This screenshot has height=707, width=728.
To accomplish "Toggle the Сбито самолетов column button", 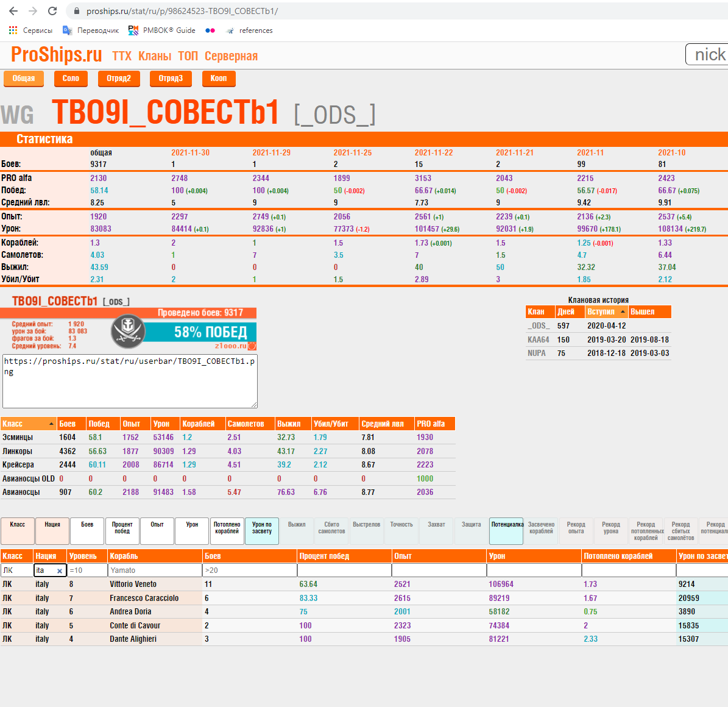I will tap(331, 531).
